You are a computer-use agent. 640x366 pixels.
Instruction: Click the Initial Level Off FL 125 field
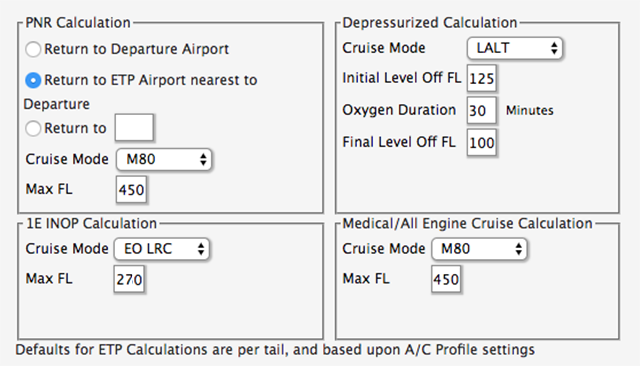pos(482,78)
